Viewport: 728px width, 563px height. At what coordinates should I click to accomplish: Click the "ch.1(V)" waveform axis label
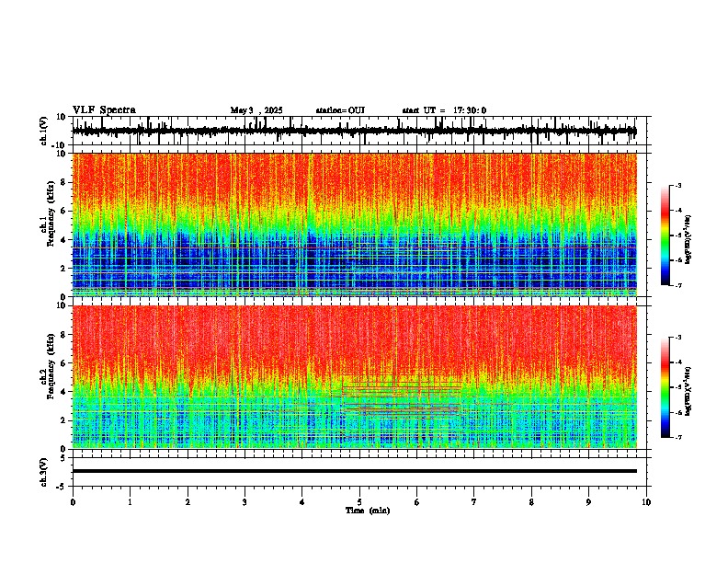click(44, 131)
